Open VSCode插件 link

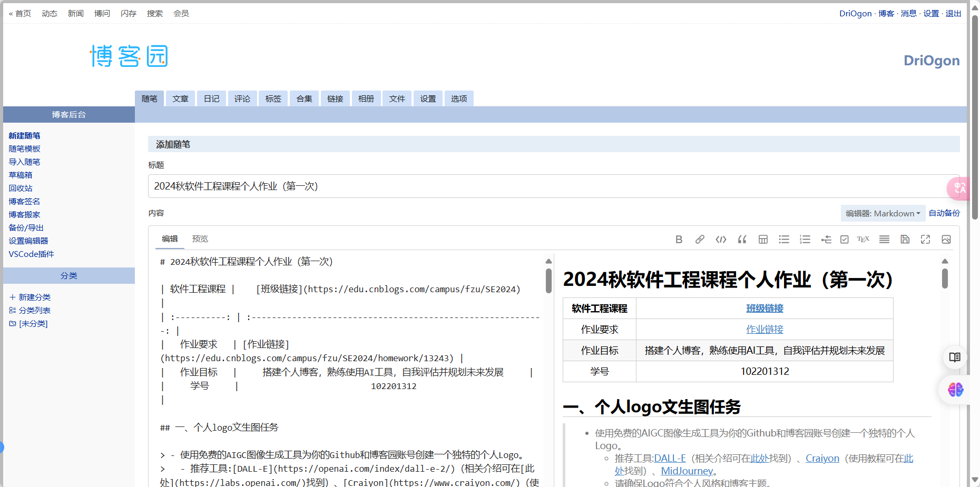(31, 254)
